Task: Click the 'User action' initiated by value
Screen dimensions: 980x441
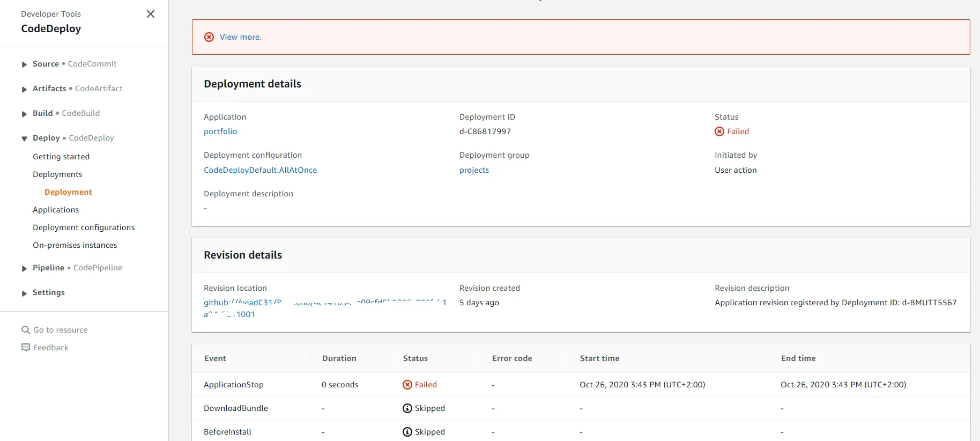Action: coord(736,170)
